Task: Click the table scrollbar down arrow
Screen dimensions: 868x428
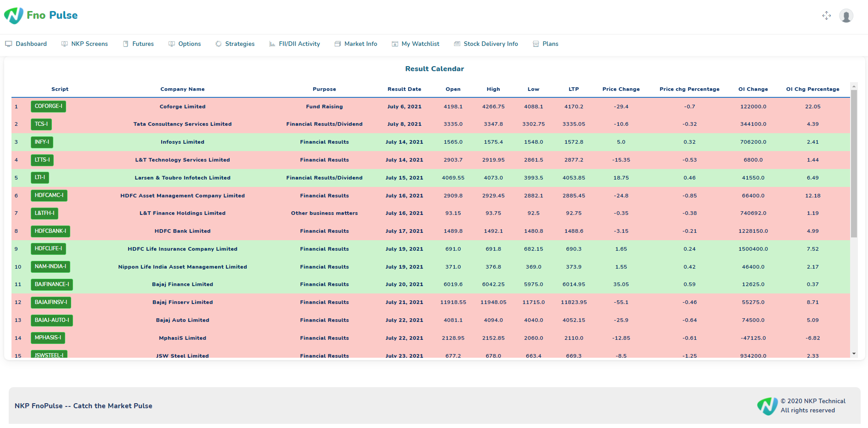Action: click(854, 354)
